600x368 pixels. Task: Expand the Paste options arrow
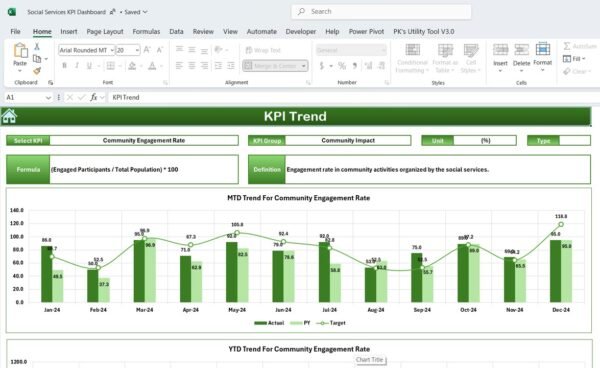[20, 71]
